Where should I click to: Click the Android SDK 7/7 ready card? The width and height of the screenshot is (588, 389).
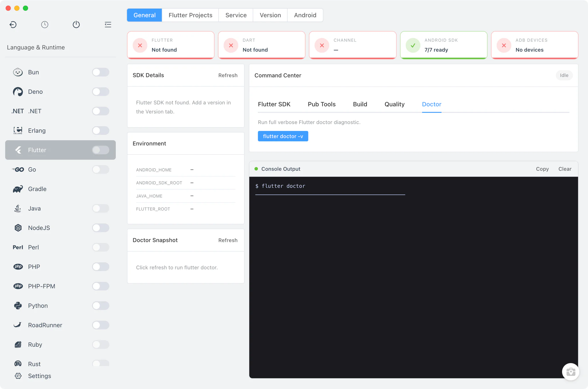click(x=444, y=45)
